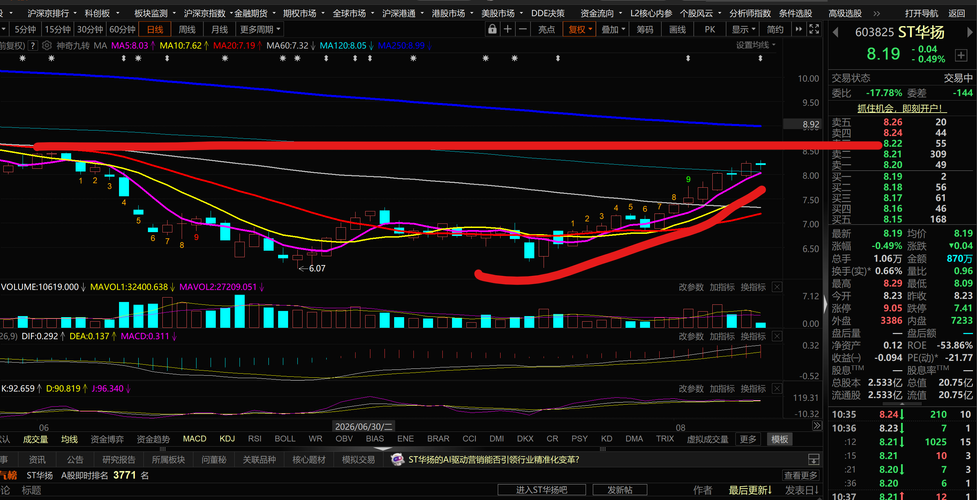Switch to 月线 monthly period
Viewport: 977px width, 500px height.
point(219,29)
